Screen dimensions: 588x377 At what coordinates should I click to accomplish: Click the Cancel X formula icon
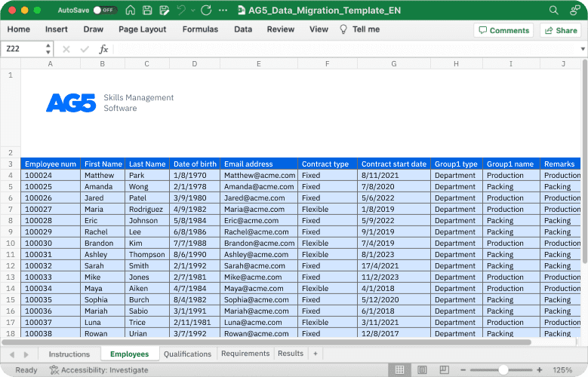[x=66, y=49]
